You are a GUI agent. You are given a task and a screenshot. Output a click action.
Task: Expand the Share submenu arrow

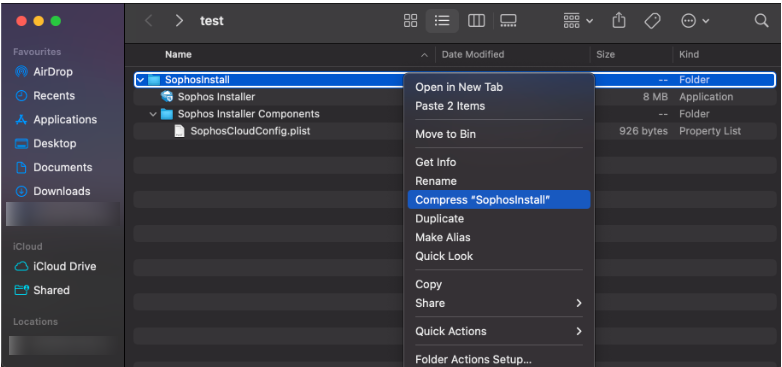point(579,303)
